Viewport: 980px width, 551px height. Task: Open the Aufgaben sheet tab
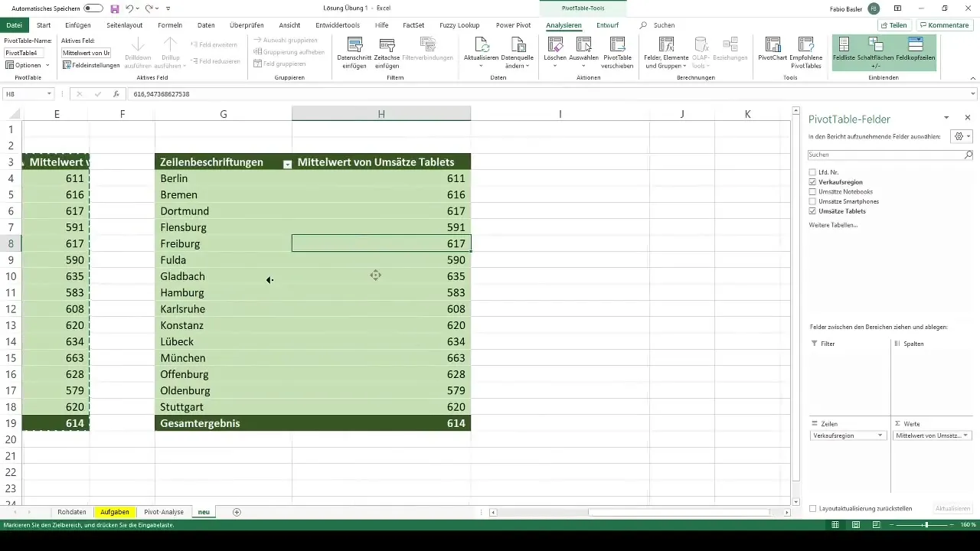click(115, 512)
